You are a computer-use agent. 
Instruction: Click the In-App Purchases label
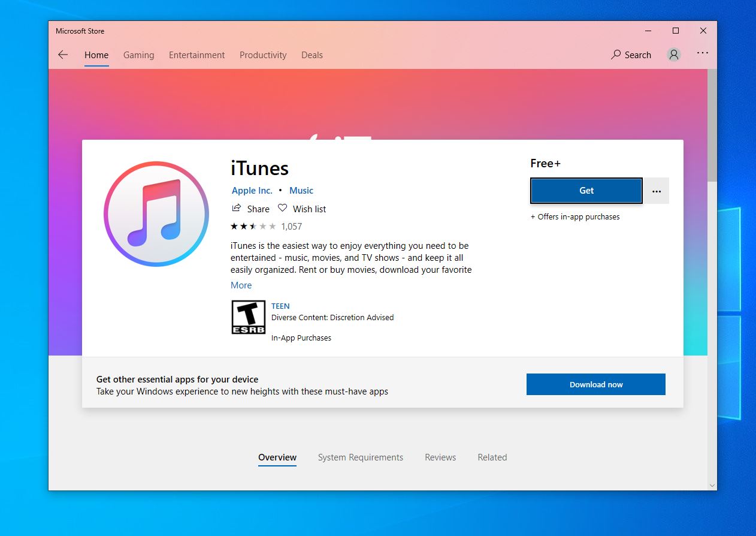[301, 338]
